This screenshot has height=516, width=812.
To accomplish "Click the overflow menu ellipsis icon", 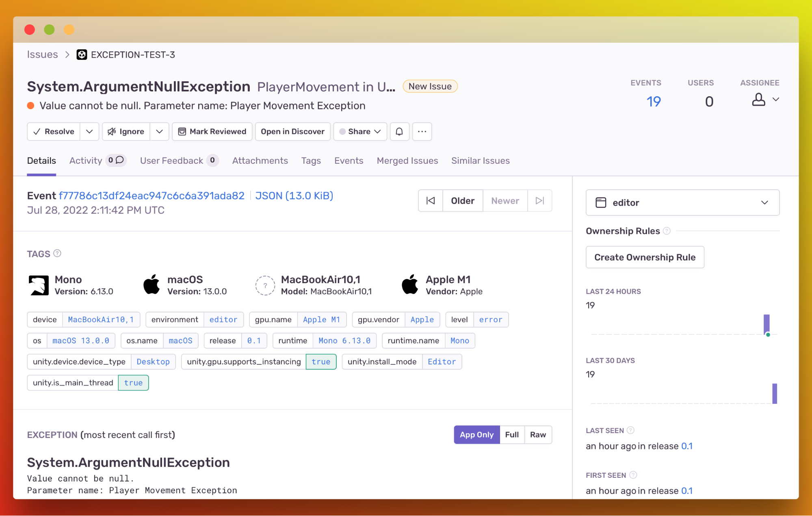I will click(422, 131).
